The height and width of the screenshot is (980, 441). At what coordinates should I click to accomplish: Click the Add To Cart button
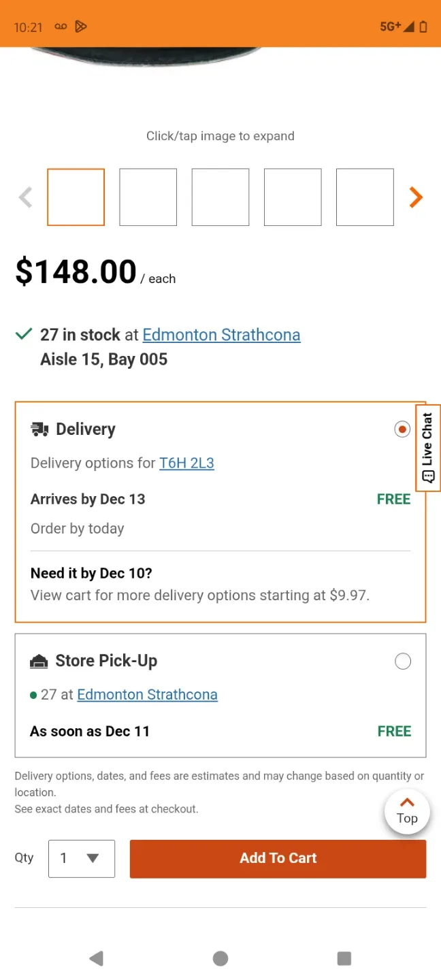coord(278,858)
